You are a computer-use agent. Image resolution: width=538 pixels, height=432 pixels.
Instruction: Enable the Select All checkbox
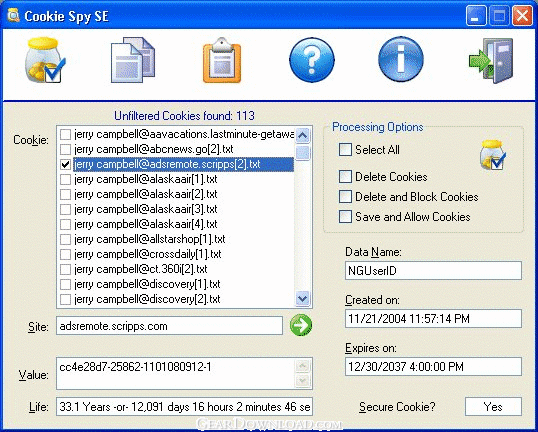point(345,150)
